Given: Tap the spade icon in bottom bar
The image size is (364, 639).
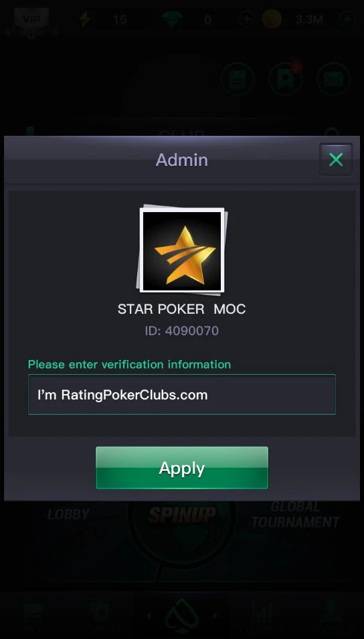Looking at the screenshot, I should (182, 616).
